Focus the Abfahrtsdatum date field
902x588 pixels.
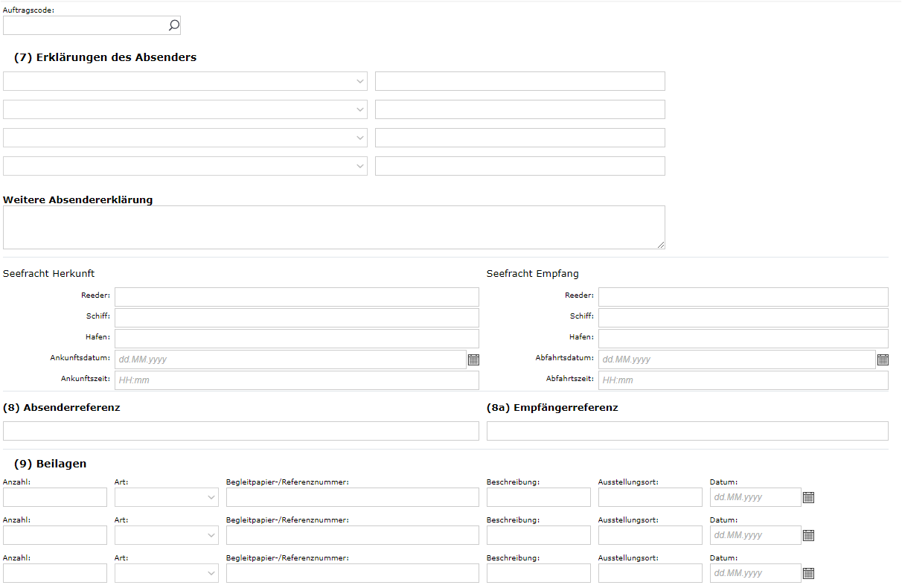click(737, 359)
